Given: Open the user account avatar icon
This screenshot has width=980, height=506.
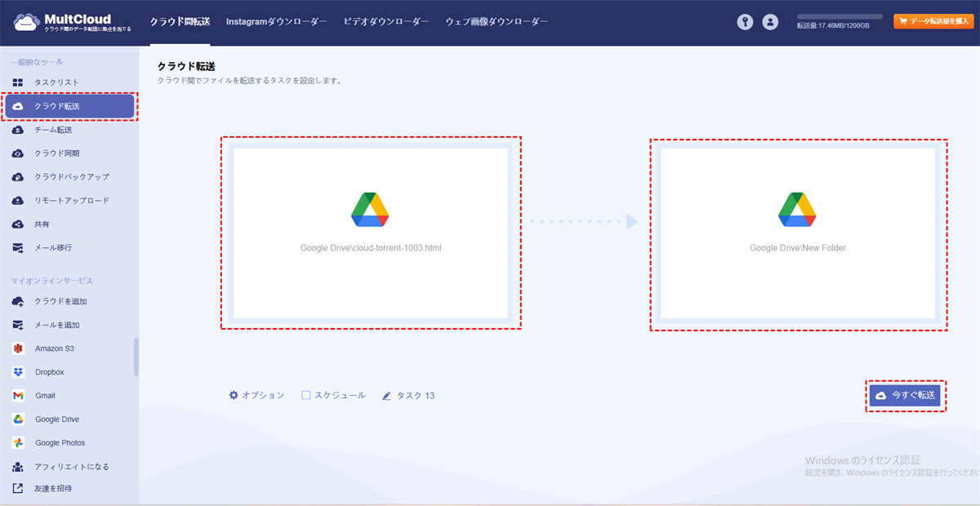Looking at the screenshot, I should click(x=770, y=22).
